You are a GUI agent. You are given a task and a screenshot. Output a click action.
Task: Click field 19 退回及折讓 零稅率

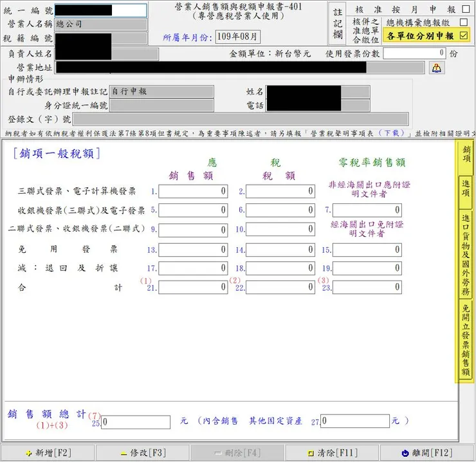[x=367, y=268]
